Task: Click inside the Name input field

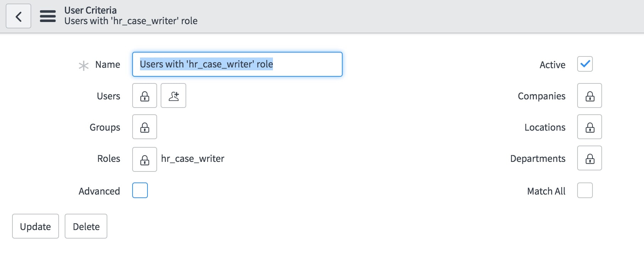Action: (x=237, y=64)
